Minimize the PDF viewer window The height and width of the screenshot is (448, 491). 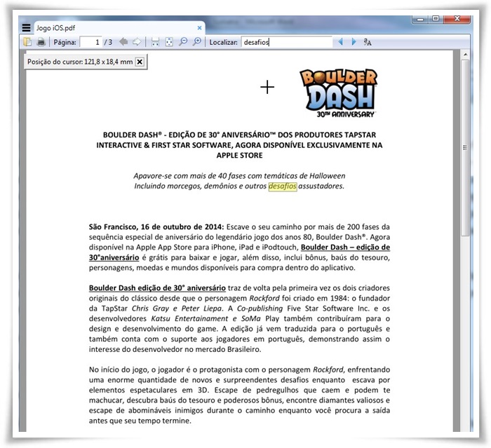(420, 19)
